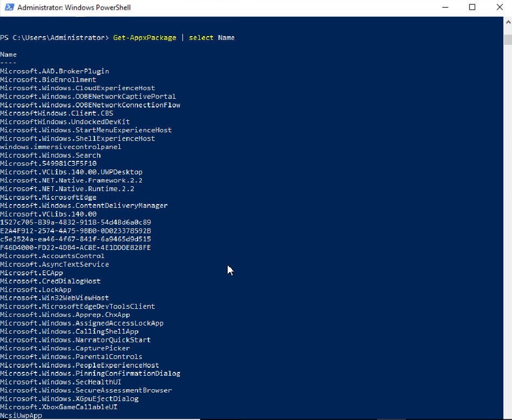Click 'Microsoft.Windows.Apprep.ChxApp' line
Viewport: 512px width, 420px height.
[x=65, y=315]
